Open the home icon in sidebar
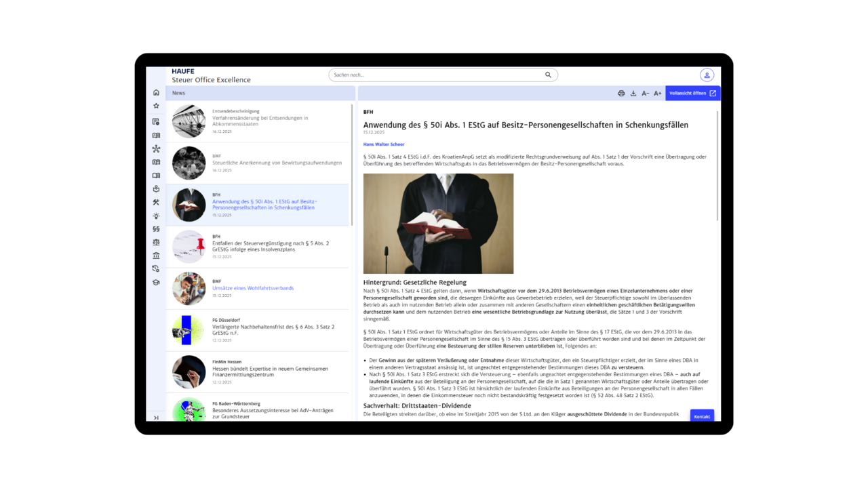 (156, 92)
